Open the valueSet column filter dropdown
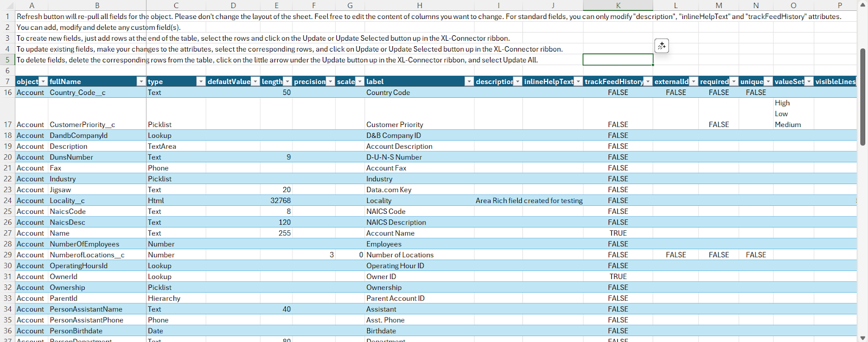The height and width of the screenshot is (342, 868). (809, 81)
